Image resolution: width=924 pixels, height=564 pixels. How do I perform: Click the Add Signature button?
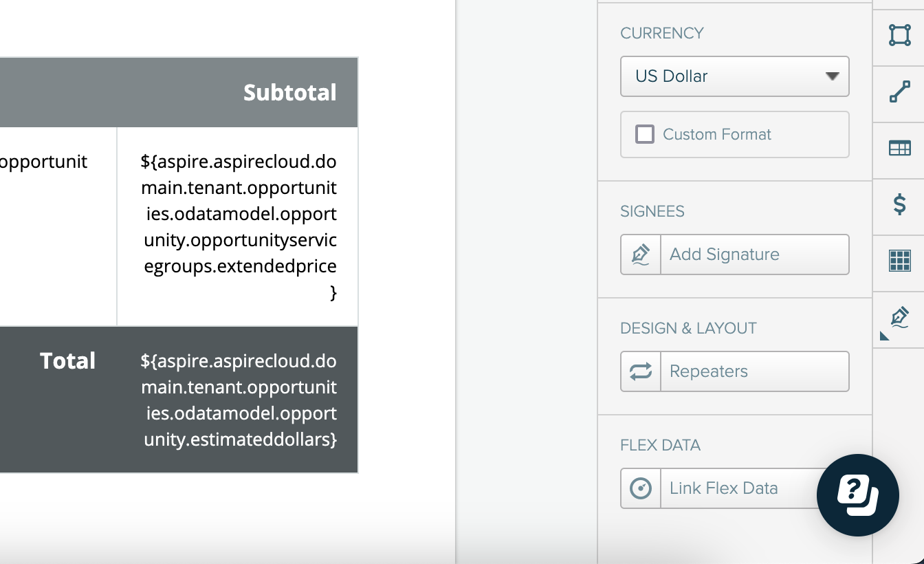pos(735,254)
